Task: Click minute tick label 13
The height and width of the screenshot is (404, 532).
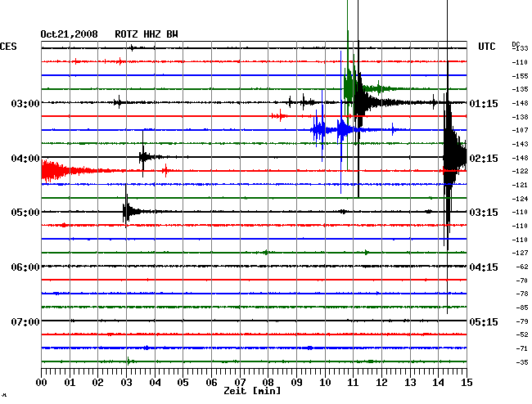Action: [x=410, y=383]
